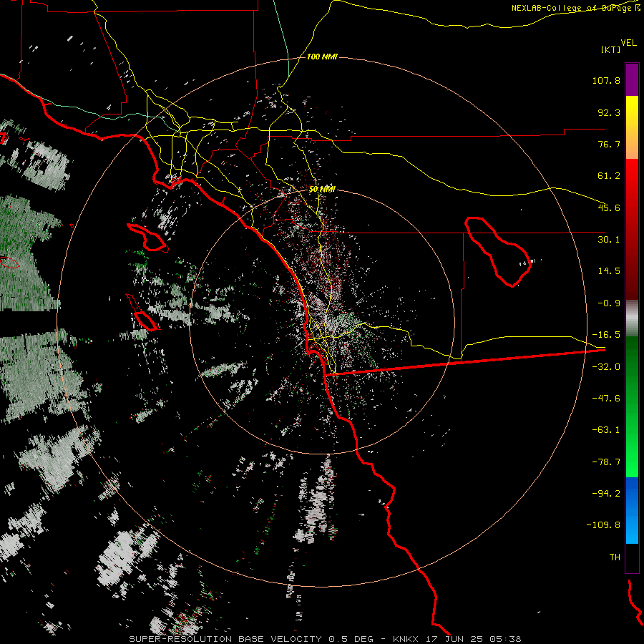Pick the gray near-zero segment of the color bar
644x644 pixels.
632,318
